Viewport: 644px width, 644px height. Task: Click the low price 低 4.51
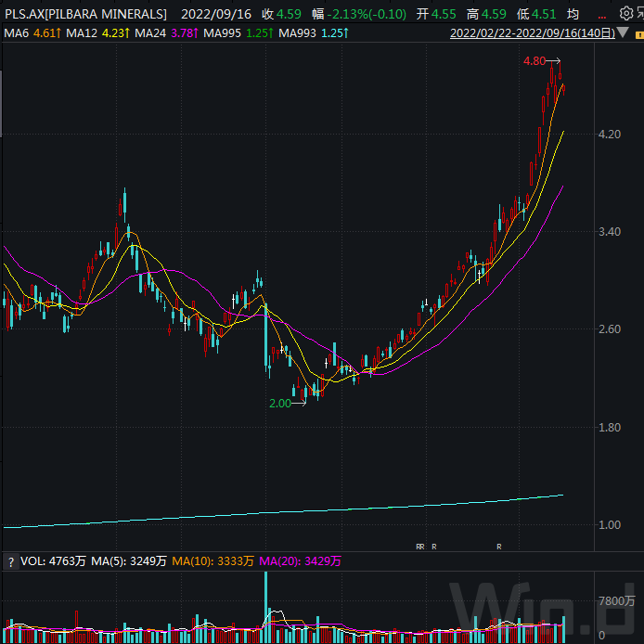(536, 14)
